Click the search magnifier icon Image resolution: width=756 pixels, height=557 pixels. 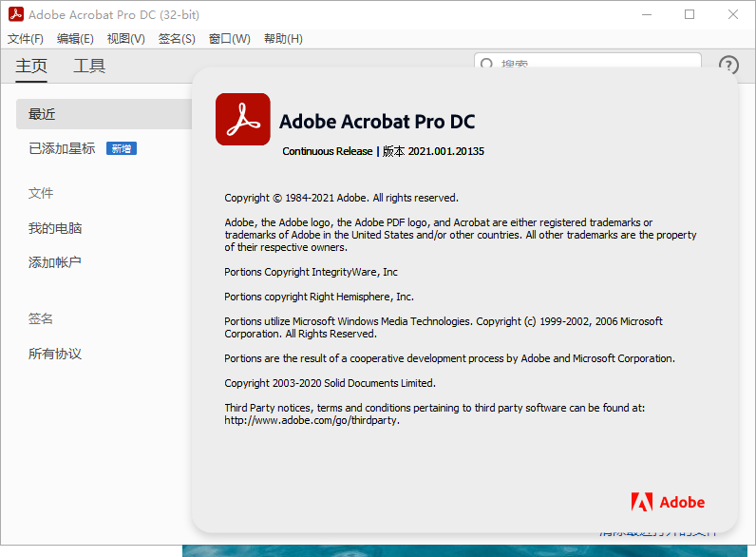pyautogui.click(x=487, y=65)
